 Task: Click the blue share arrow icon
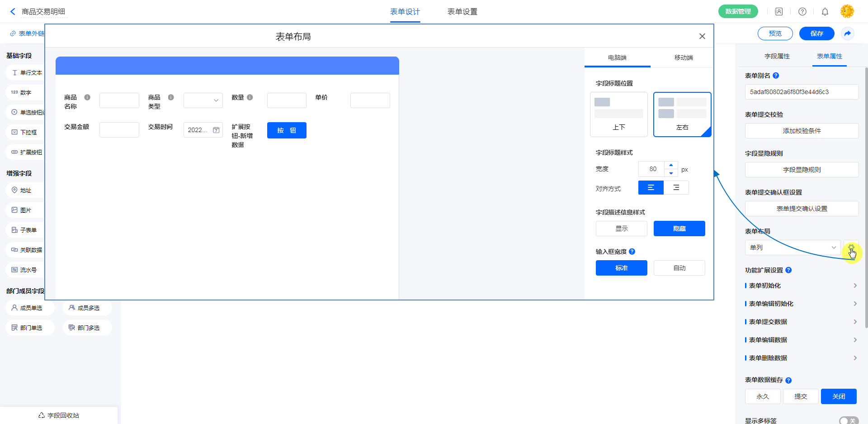(x=847, y=33)
